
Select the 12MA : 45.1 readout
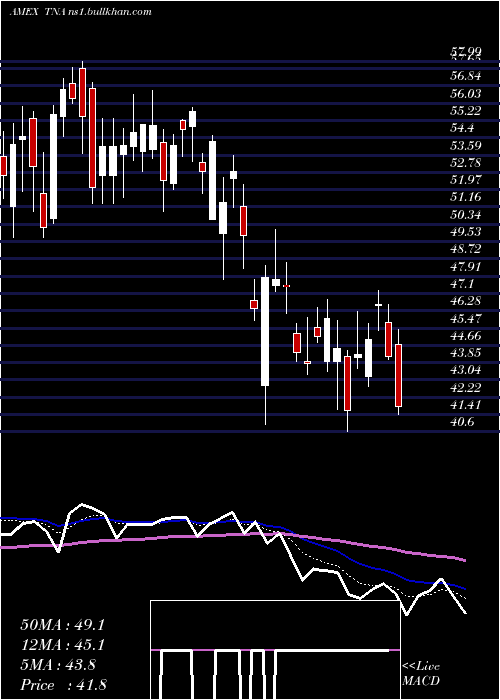[62, 645]
